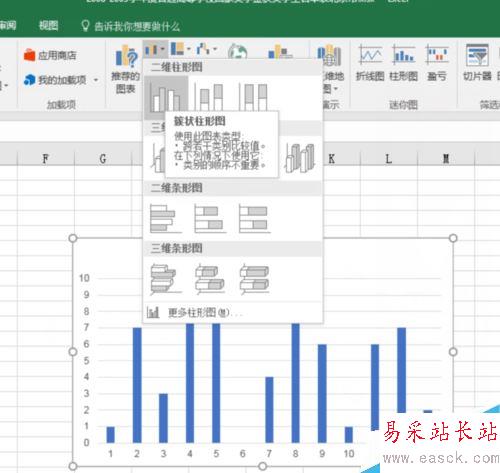This screenshot has width=500, height=473.
Task: Select the blue bar for category 10
Action: (x=349, y=434)
